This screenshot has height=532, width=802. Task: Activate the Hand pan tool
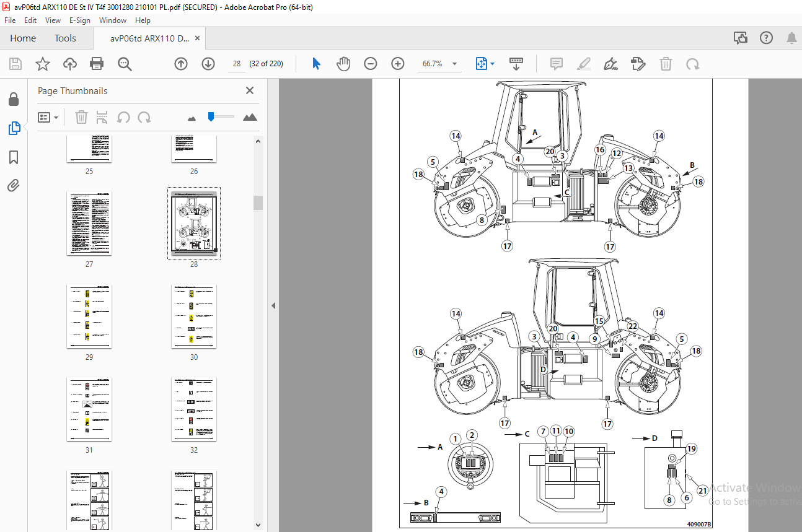point(343,64)
